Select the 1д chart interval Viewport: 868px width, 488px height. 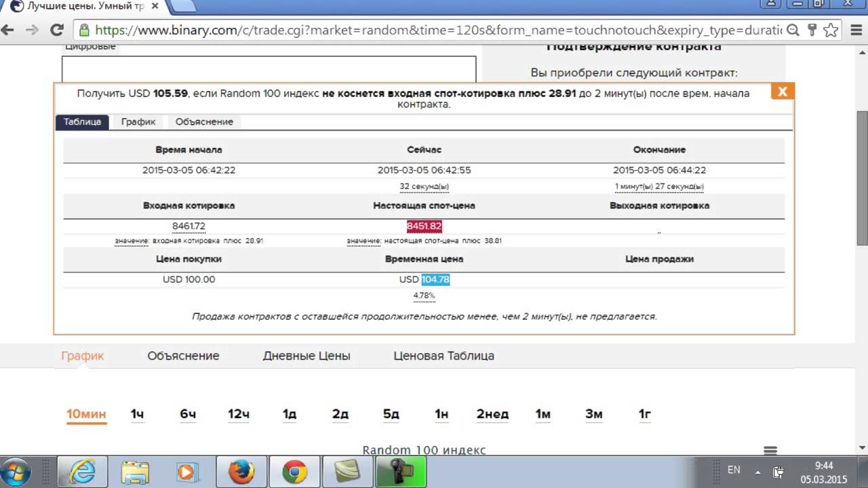pos(290,414)
